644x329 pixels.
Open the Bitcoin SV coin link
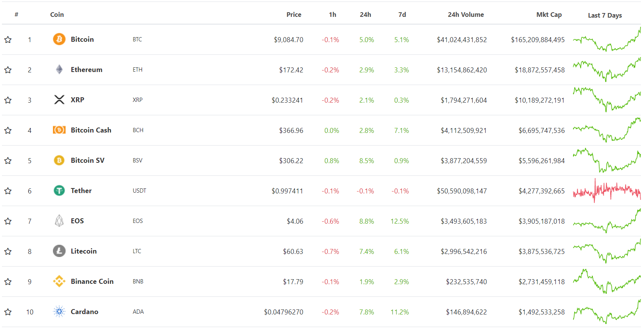(x=87, y=160)
